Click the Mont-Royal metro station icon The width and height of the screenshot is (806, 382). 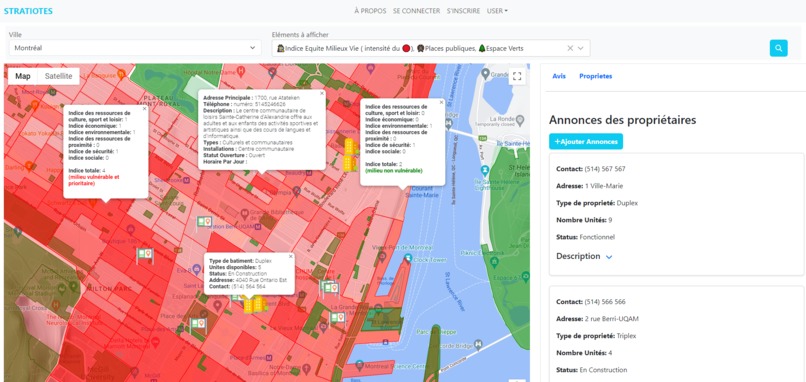coord(52,92)
